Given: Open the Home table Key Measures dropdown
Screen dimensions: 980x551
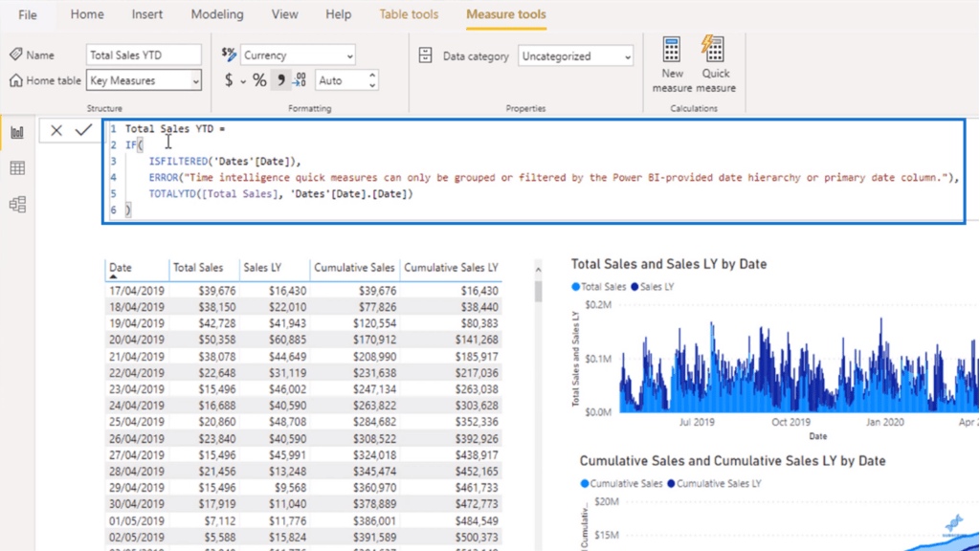Looking at the screenshot, I should click(144, 80).
